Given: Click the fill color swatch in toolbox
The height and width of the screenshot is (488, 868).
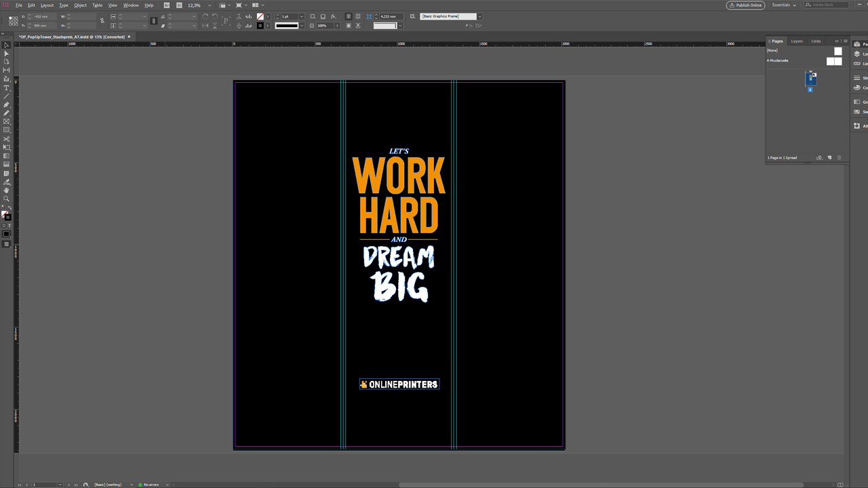Looking at the screenshot, I should [5, 214].
